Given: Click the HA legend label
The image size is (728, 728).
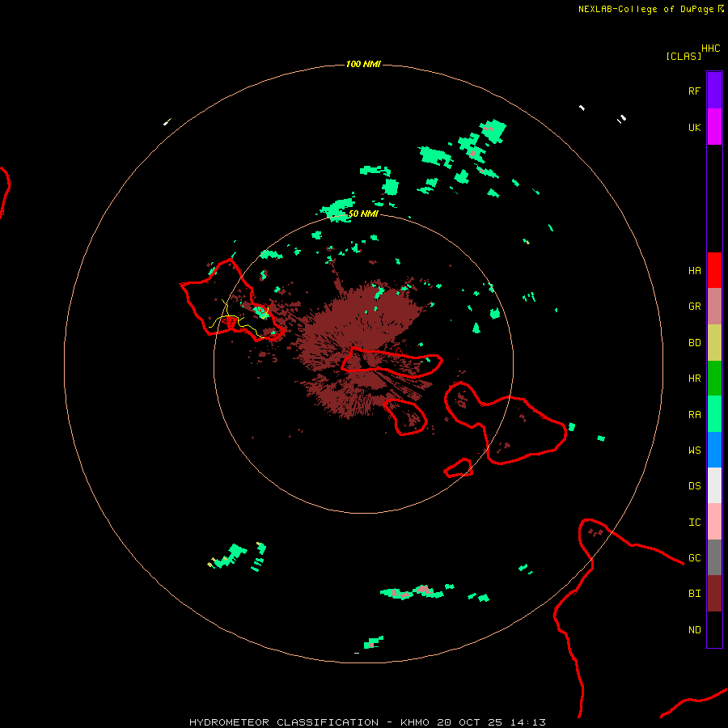Looking at the screenshot, I should click(x=694, y=271).
